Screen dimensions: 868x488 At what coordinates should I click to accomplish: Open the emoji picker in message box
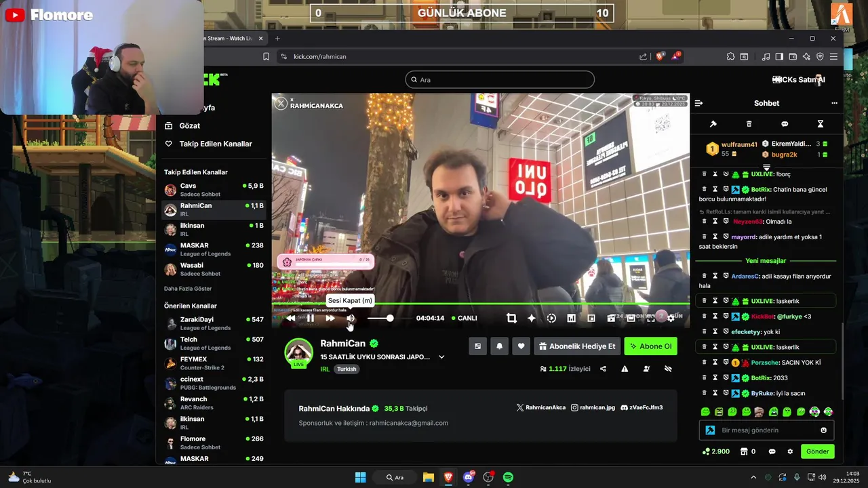(x=824, y=430)
